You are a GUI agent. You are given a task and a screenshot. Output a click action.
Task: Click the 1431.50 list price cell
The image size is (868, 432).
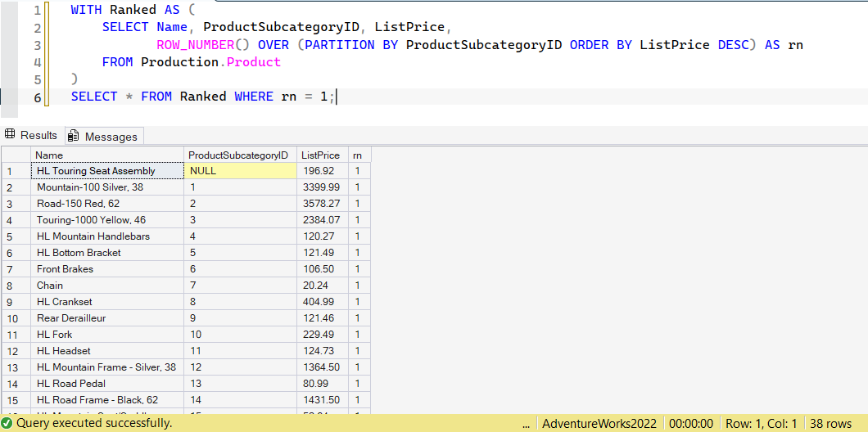(x=322, y=399)
